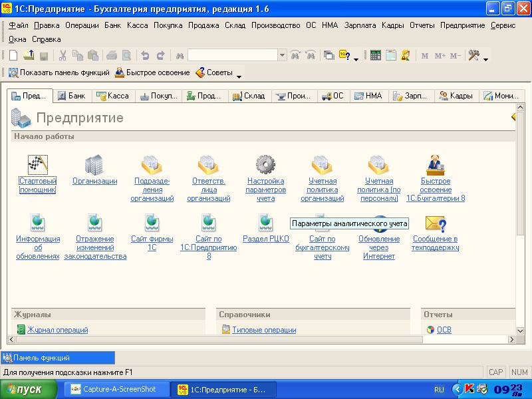
Task: Click the Calendar toolbar icon
Action: [391, 55]
